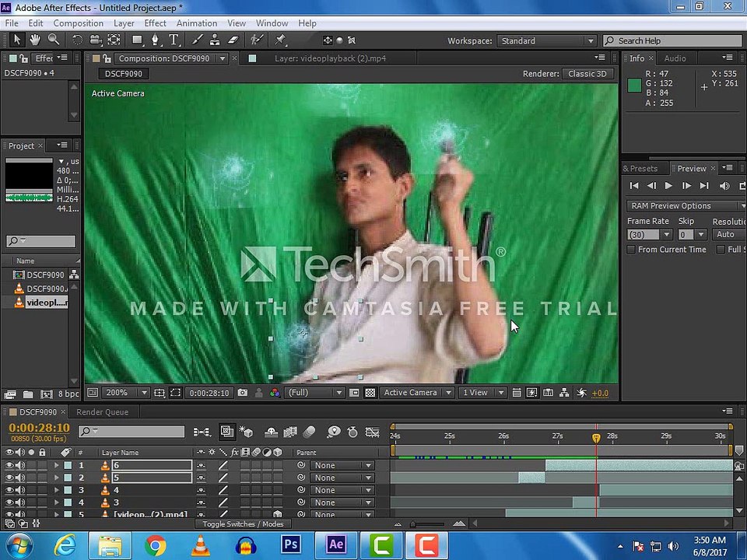Open Show Channel color icon

click(275, 393)
